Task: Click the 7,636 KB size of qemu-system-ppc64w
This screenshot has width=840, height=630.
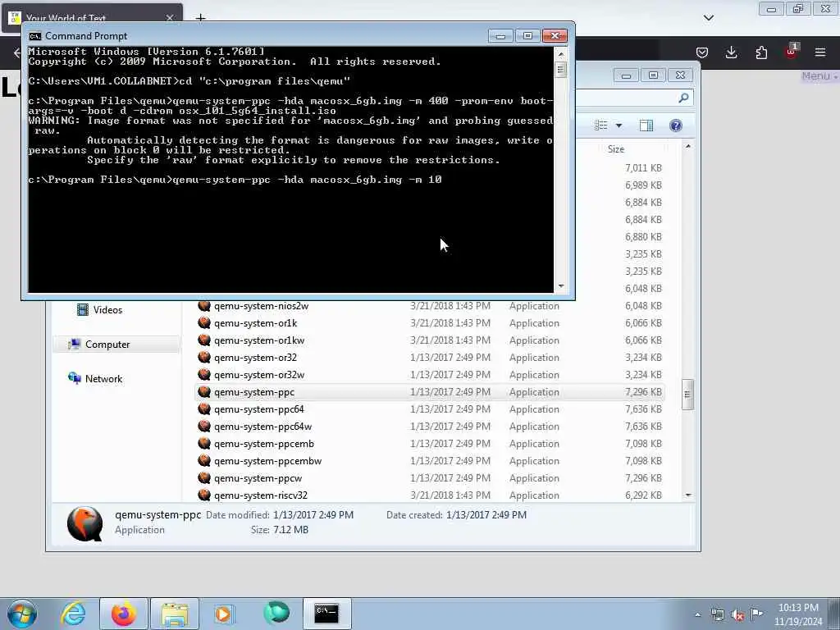Action: pyautogui.click(x=643, y=426)
